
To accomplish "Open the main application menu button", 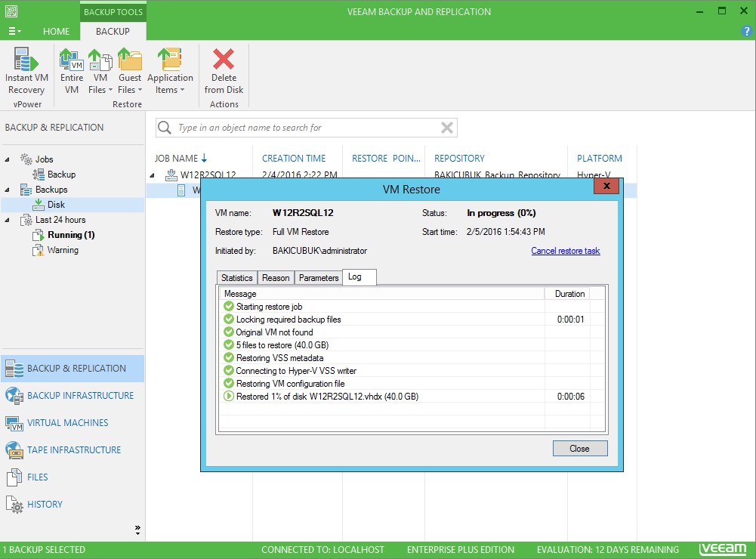I will point(14,32).
